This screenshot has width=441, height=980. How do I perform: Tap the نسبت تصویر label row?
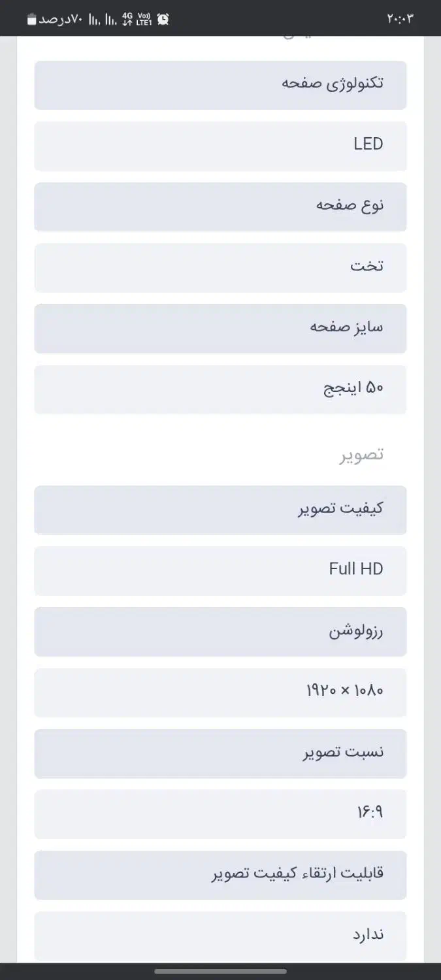pos(220,753)
